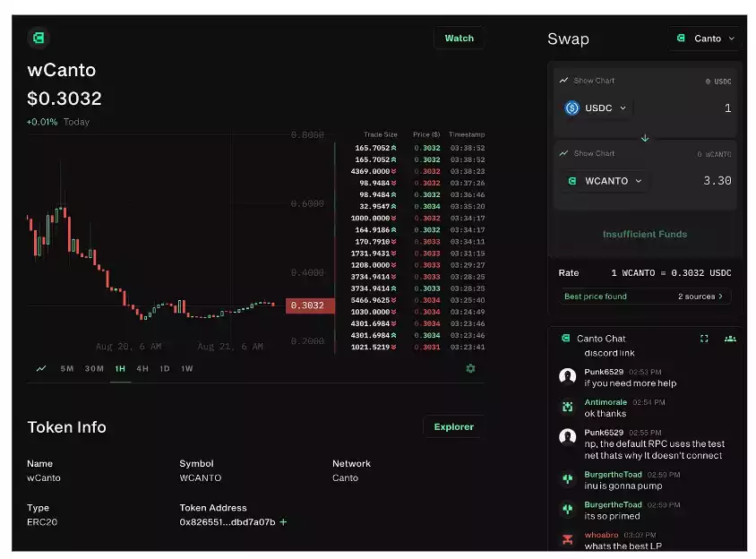This screenshot has width=756, height=559.
Task: Expand the 2 sources link
Action: point(703,297)
